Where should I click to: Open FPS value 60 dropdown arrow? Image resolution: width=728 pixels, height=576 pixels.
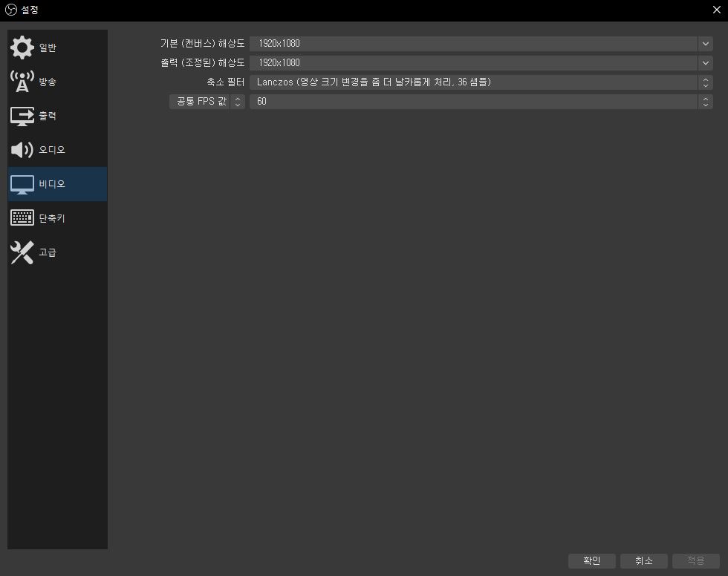click(705, 102)
